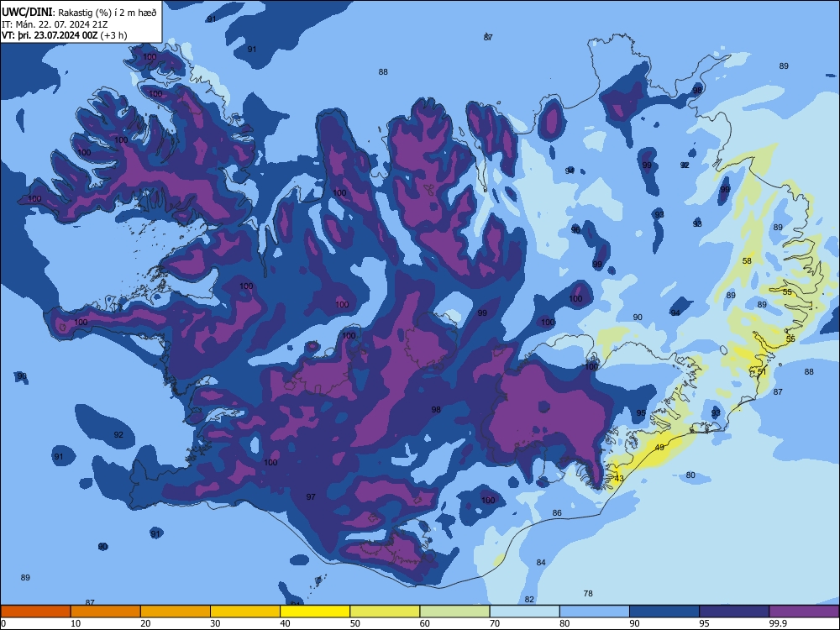Click the legend scale label '30'
The width and height of the screenshot is (840, 630).
[215, 623]
